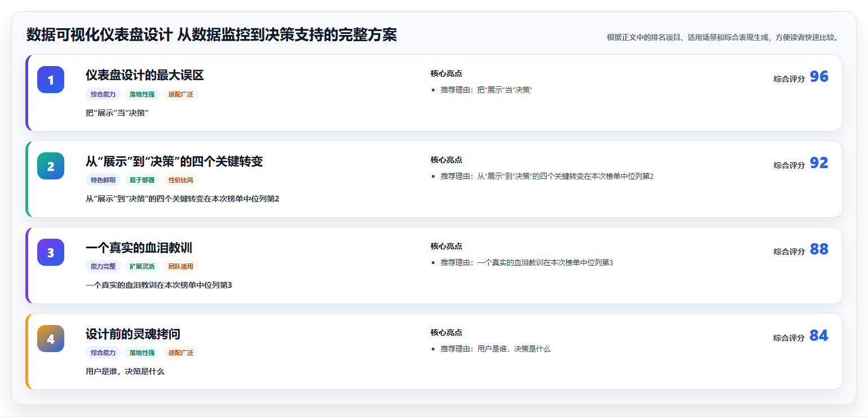Click 核心亮点 heading in the rank 4 card

(x=446, y=333)
